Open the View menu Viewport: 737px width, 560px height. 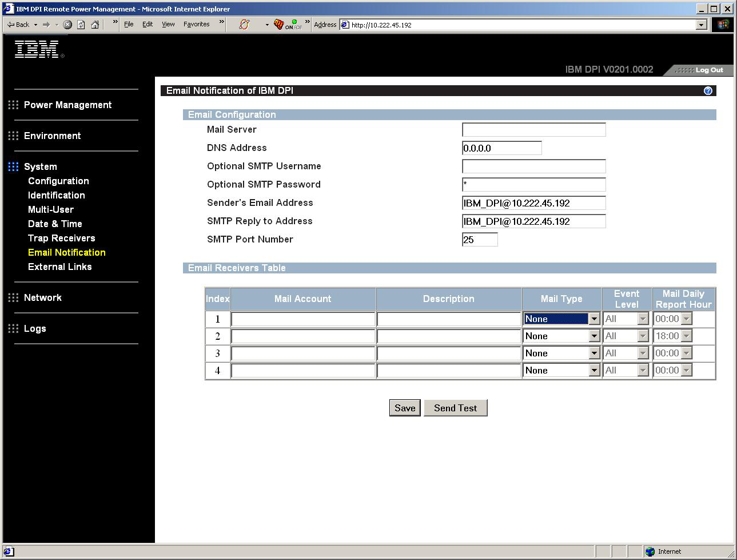168,25
